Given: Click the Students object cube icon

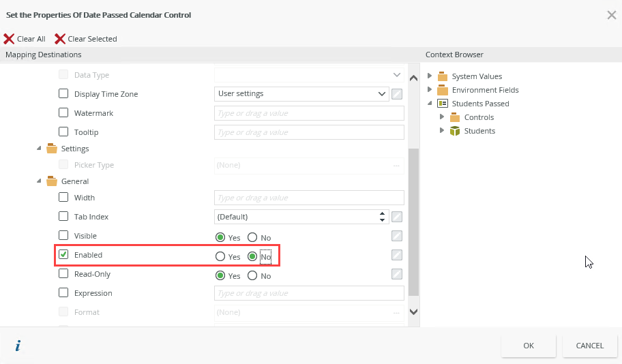Looking at the screenshot, I should pyautogui.click(x=455, y=131).
